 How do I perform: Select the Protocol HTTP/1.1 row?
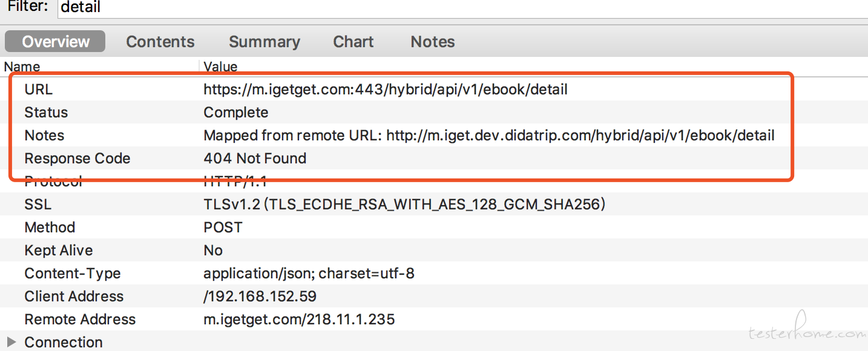pyautogui.click(x=434, y=182)
